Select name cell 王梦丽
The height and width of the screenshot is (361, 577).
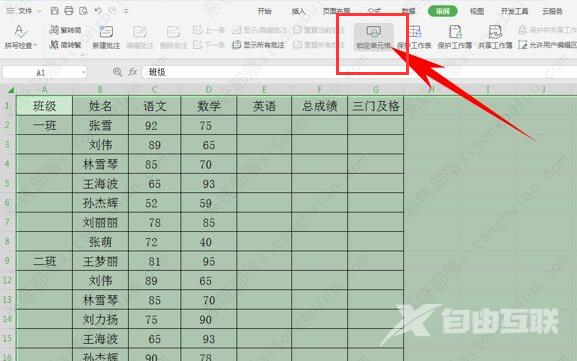[x=100, y=261]
